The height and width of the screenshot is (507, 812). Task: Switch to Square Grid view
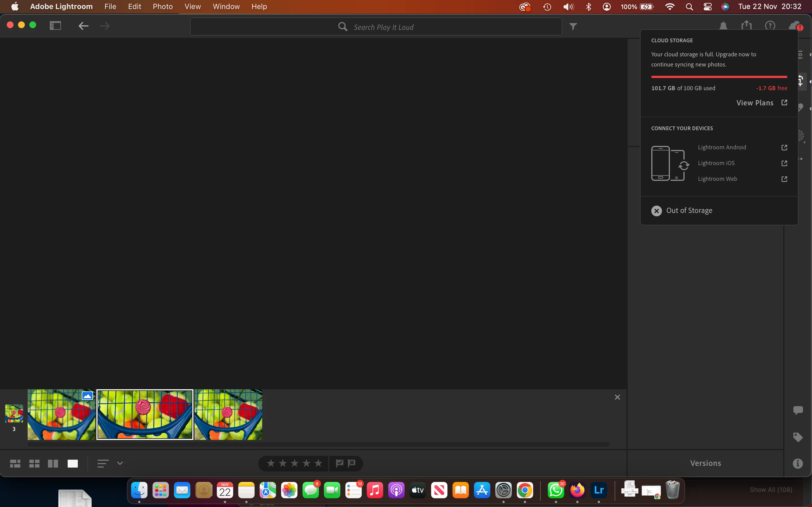click(34, 463)
